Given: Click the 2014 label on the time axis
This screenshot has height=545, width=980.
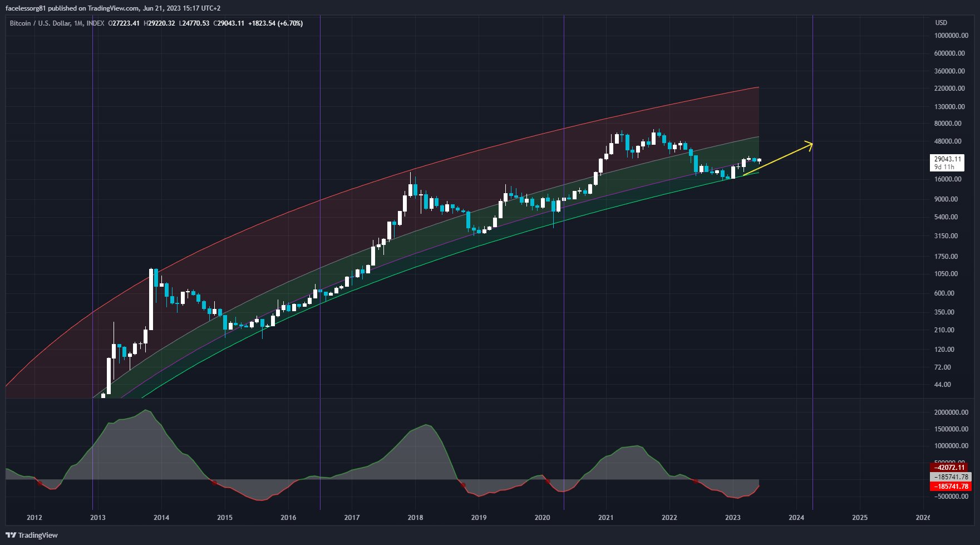Looking at the screenshot, I should (161, 518).
